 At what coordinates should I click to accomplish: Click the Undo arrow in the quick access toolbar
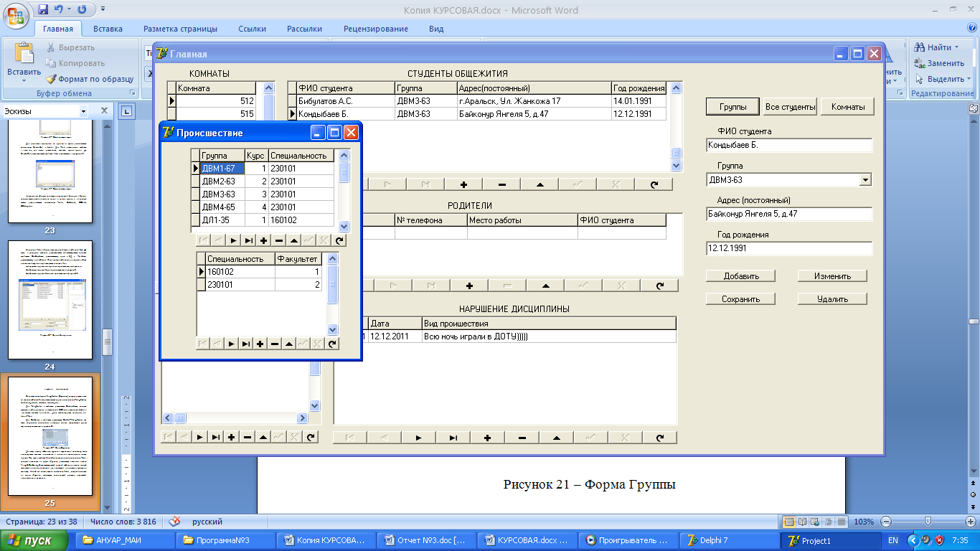click(x=58, y=10)
